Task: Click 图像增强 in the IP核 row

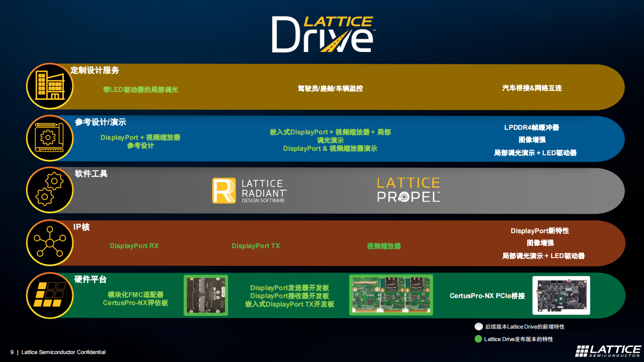Action: click(x=540, y=243)
